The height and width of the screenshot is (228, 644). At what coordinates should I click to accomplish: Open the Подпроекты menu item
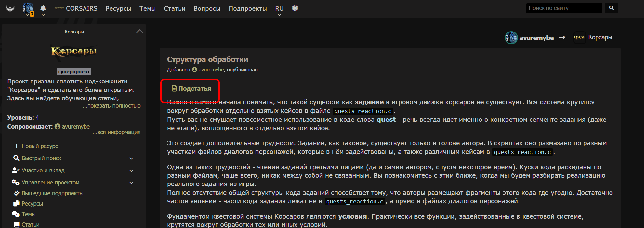(x=248, y=9)
